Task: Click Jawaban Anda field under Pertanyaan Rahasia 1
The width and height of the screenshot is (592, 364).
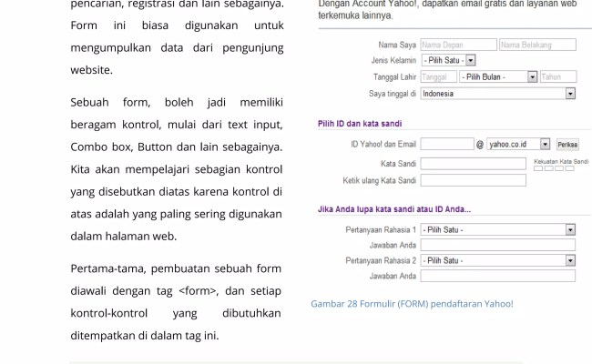Action: (498, 245)
